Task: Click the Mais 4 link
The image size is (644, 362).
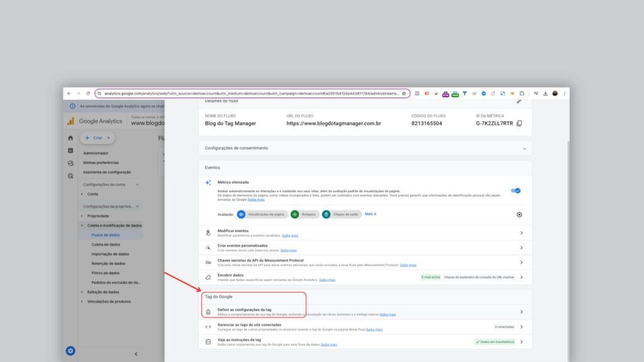Action: (370, 214)
